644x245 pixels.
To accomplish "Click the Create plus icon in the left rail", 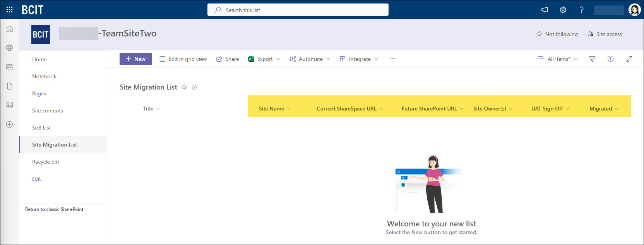I will pyautogui.click(x=10, y=124).
